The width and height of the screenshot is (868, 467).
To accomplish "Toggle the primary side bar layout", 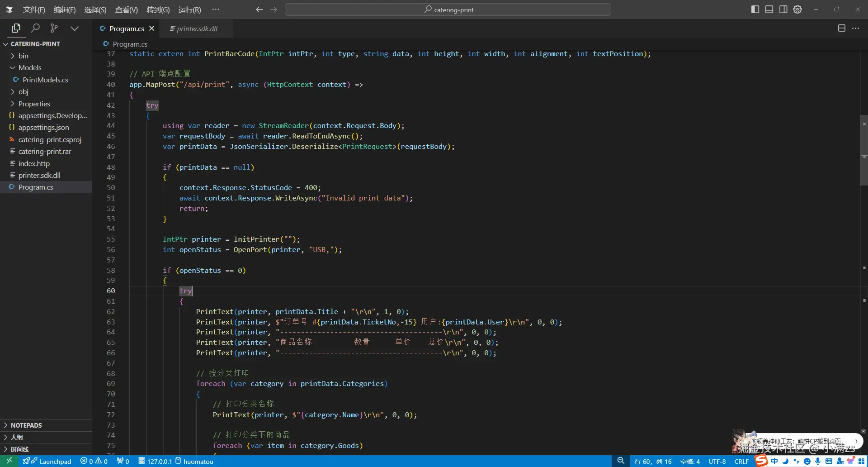I will 755,10.
